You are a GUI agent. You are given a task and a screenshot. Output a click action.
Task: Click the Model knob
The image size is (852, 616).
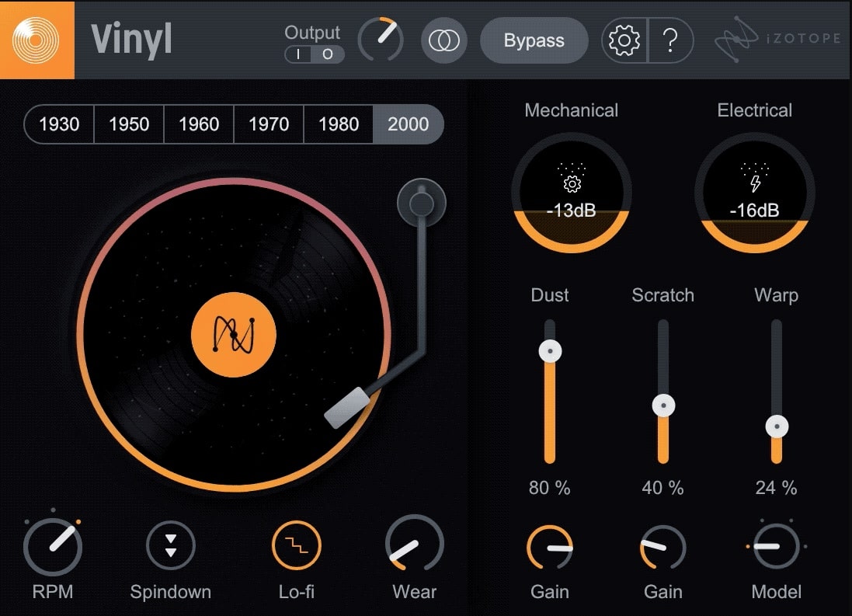(776, 547)
